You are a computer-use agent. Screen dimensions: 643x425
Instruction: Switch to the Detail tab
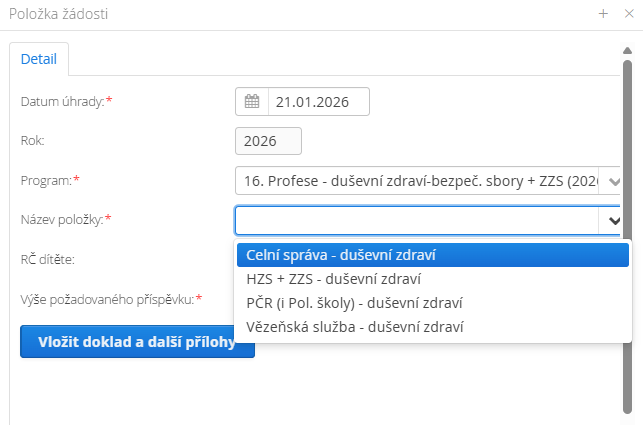tap(39, 59)
